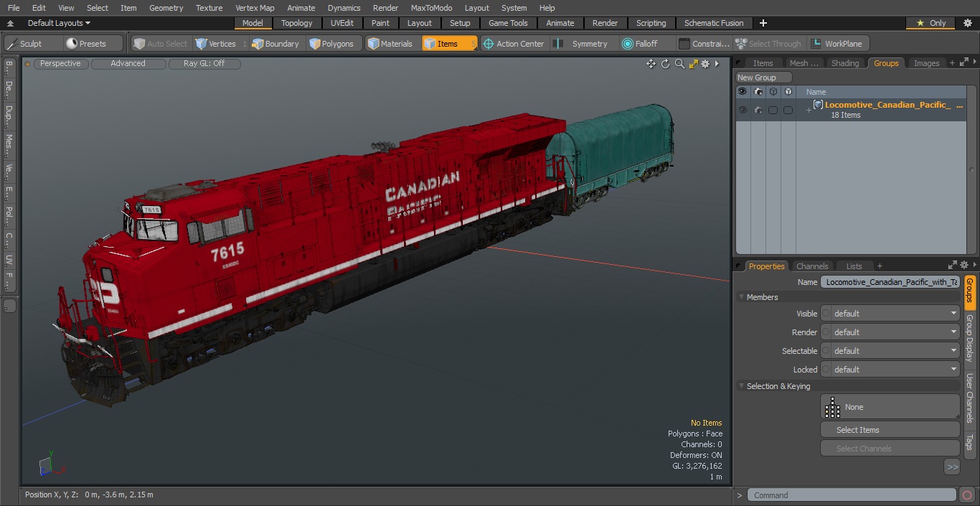Open the Vertex Map menu
980x506 pixels.
tap(255, 8)
